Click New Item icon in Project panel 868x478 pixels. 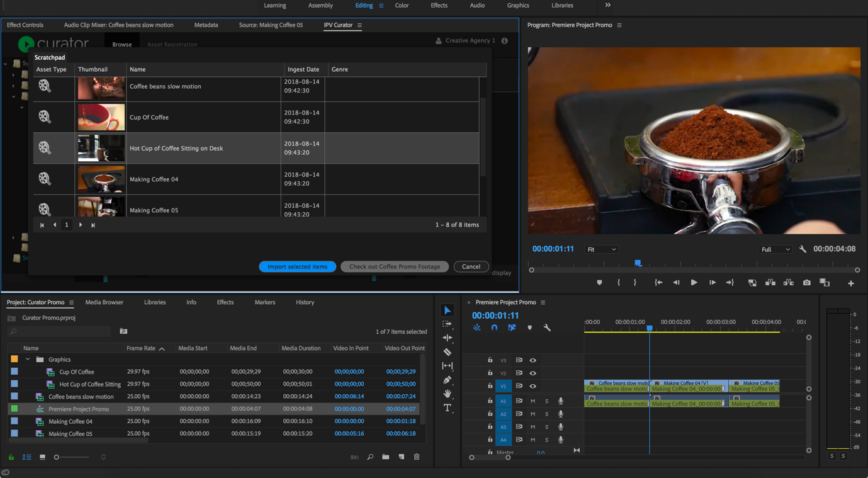(x=402, y=457)
